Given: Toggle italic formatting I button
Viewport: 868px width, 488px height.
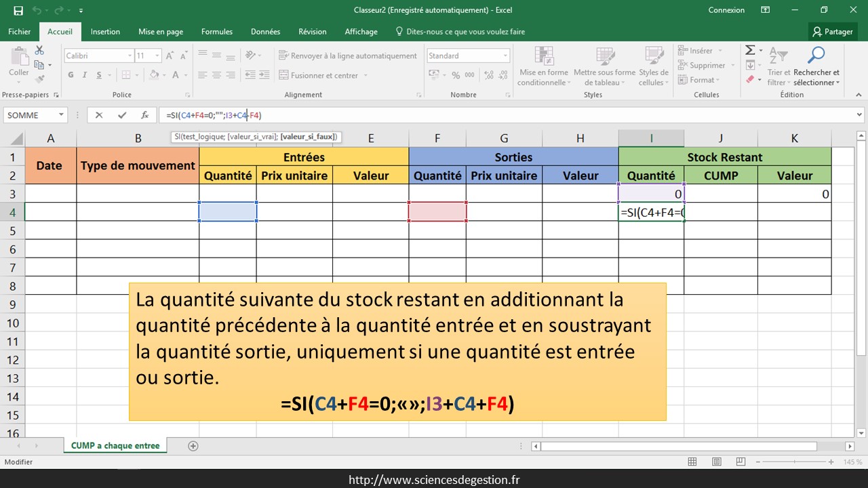Looking at the screenshot, I should tap(85, 75).
